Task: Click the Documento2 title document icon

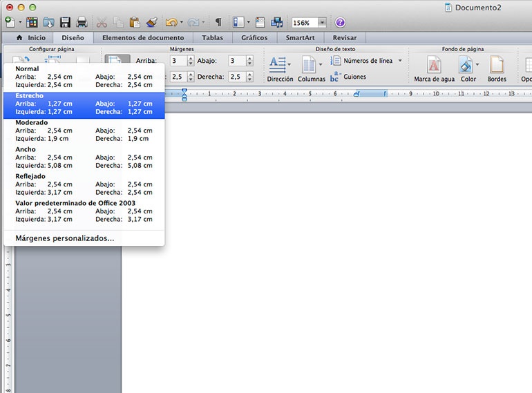Action: [448, 8]
